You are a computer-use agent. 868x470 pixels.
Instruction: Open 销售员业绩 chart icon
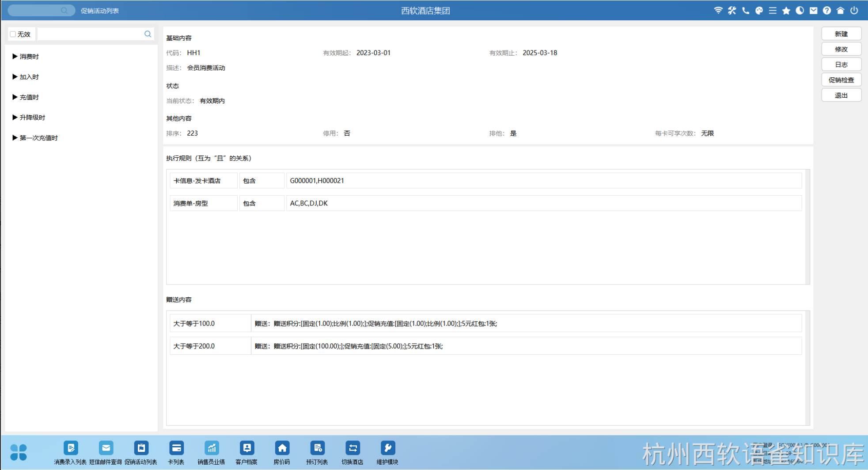click(x=212, y=448)
